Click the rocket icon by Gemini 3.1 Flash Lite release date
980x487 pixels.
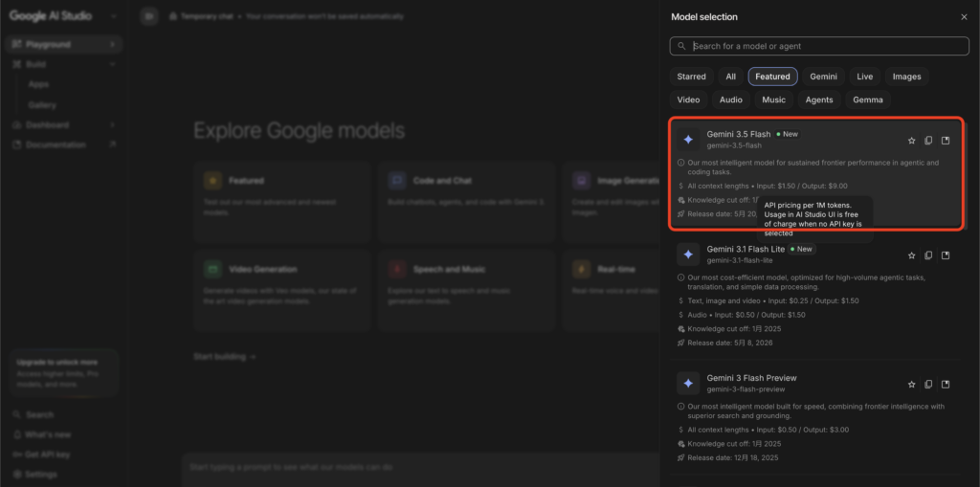tap(681, 343)
